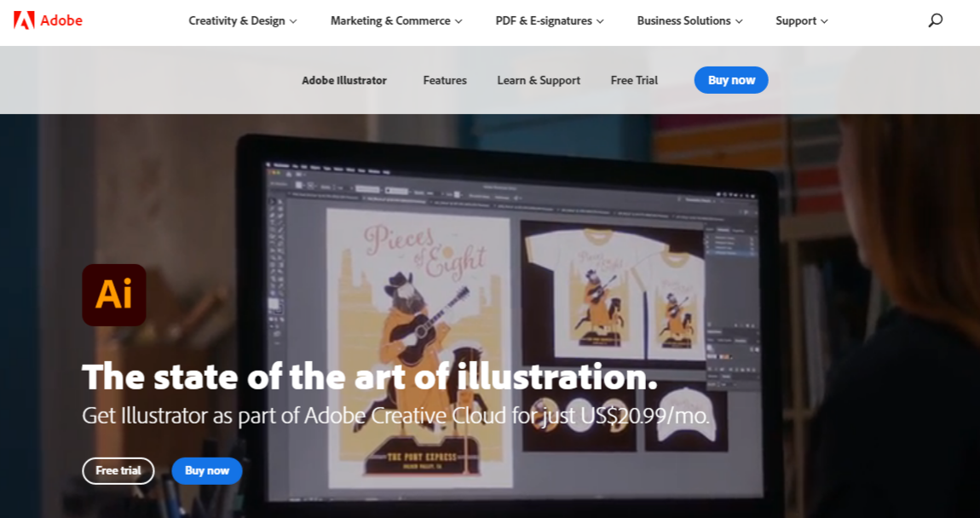Click the Illustrator Ai product icon
Viewport: 980px width, 518px height.
(x=114, y=294)
